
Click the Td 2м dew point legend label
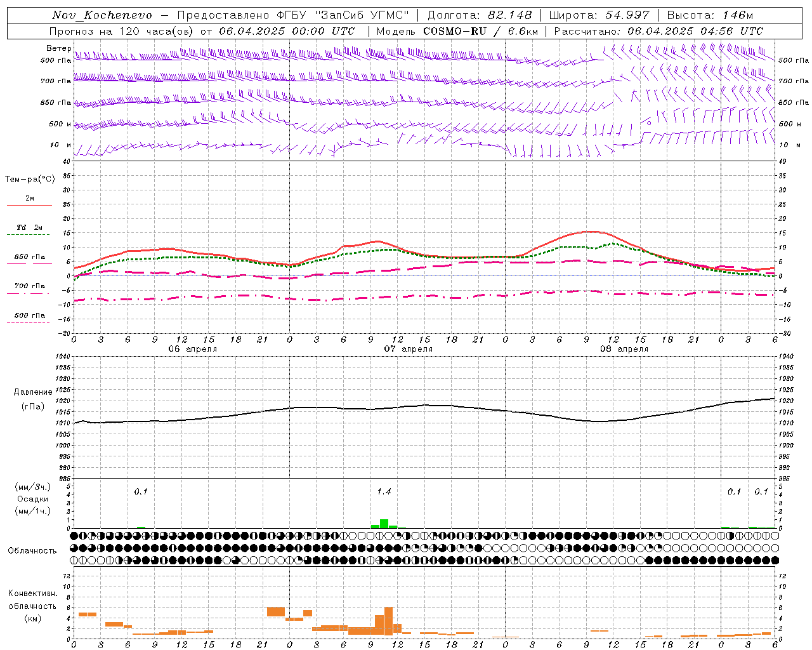pos(30,227)
